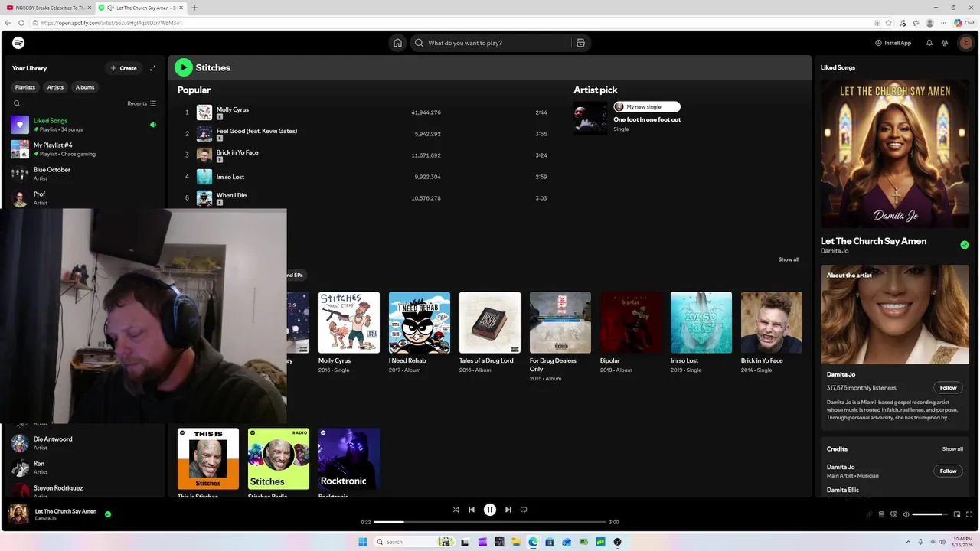Image resolution: width=980 pixels, height=551 pixels.
Task: Mute using the player volume speaker icon
Action: (906, 514)
